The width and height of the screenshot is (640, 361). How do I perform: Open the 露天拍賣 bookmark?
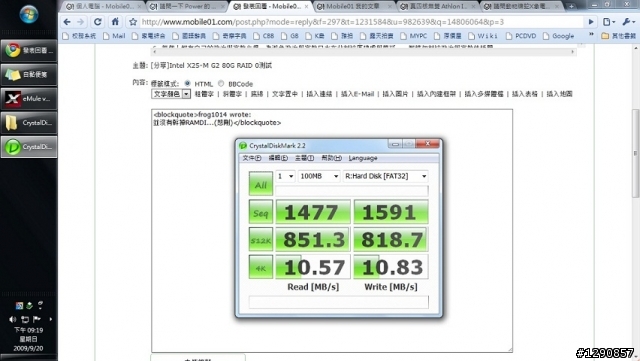[x=376, y=36]
